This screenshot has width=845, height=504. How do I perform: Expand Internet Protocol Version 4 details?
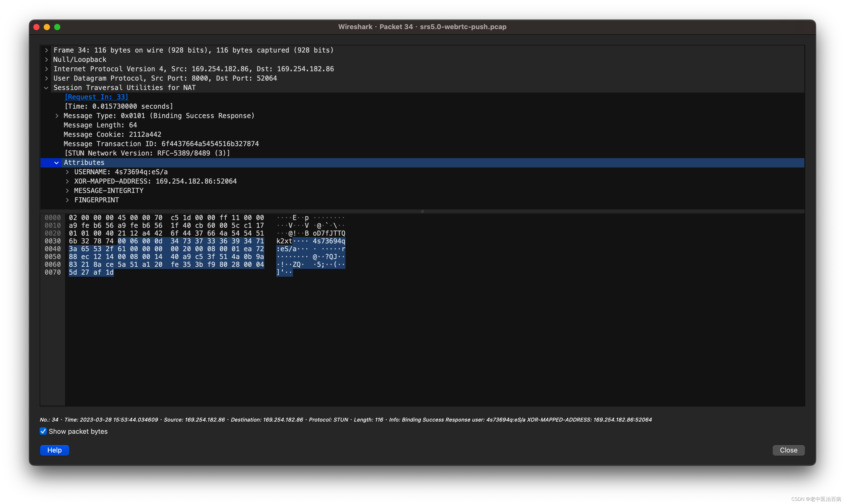47,69
